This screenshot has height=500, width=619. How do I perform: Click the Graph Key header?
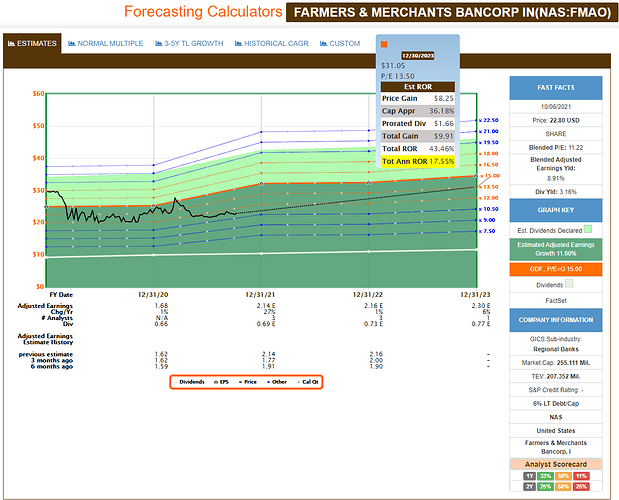click(556, 210)
